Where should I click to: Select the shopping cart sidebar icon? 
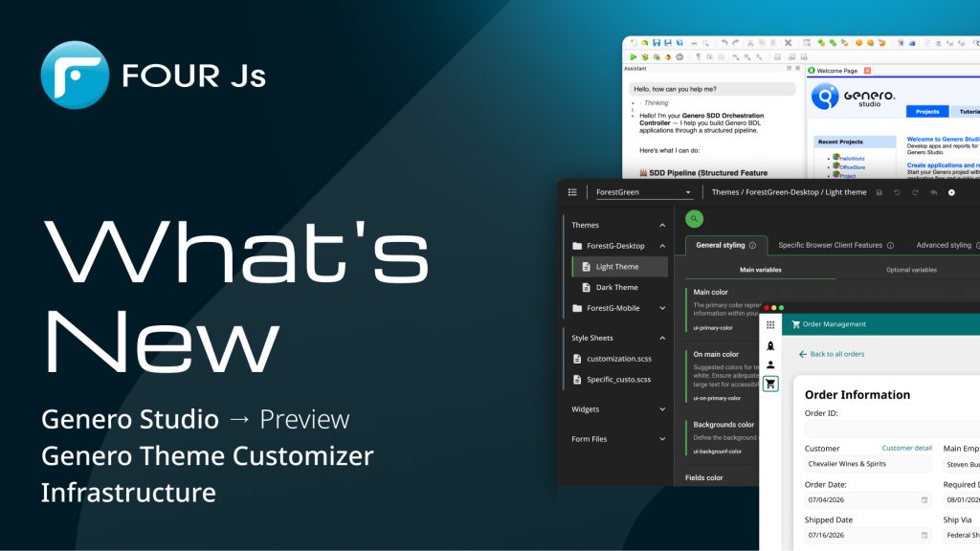[770, 384]
